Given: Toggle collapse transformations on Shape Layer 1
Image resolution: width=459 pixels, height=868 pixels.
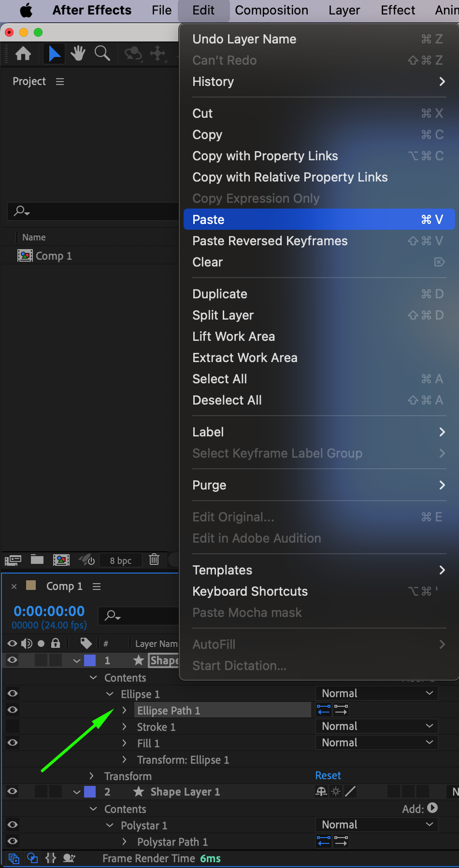Looking at the screenshot, I should 336,791.
